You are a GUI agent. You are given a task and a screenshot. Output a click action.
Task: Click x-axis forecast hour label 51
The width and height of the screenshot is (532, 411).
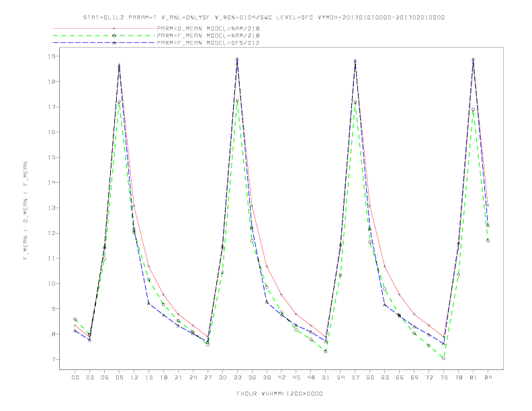tap(326, 377)
